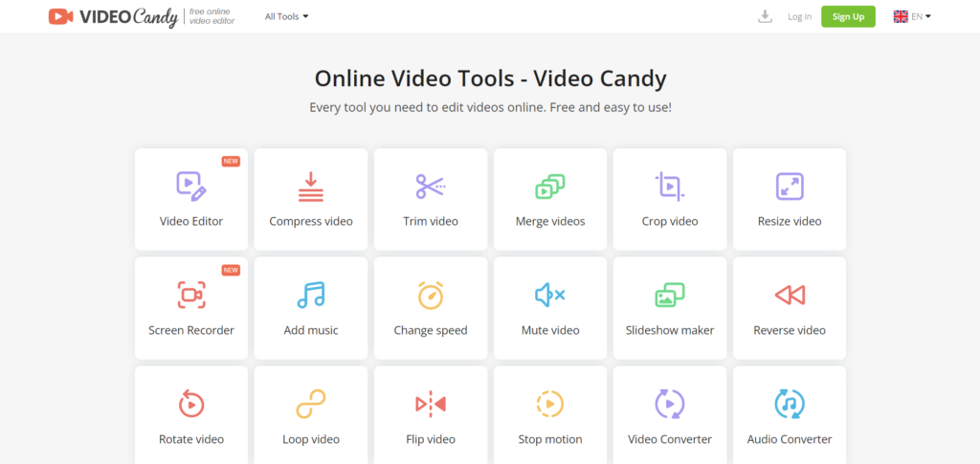Choose the Crop video icon
Image resolution: width=980 pixels, height=464 pixels.
[670, 187]
